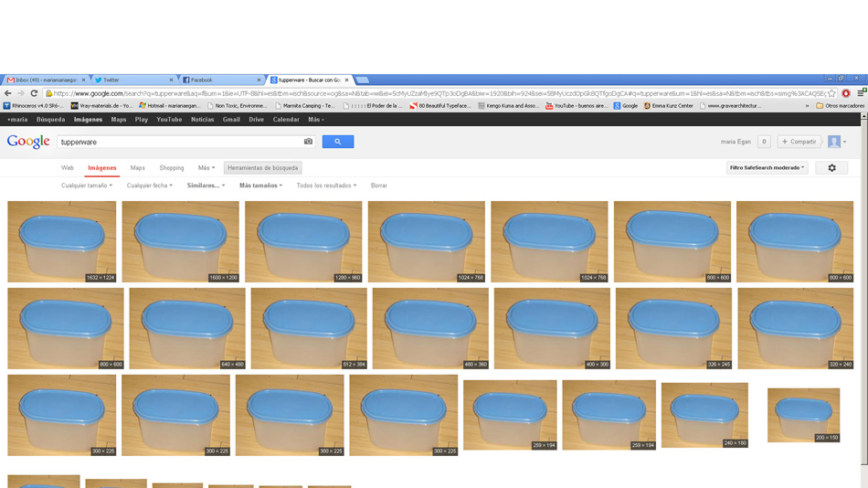
Task: Open Calendar from the black Google bar
Action: (x=286, y=120)
